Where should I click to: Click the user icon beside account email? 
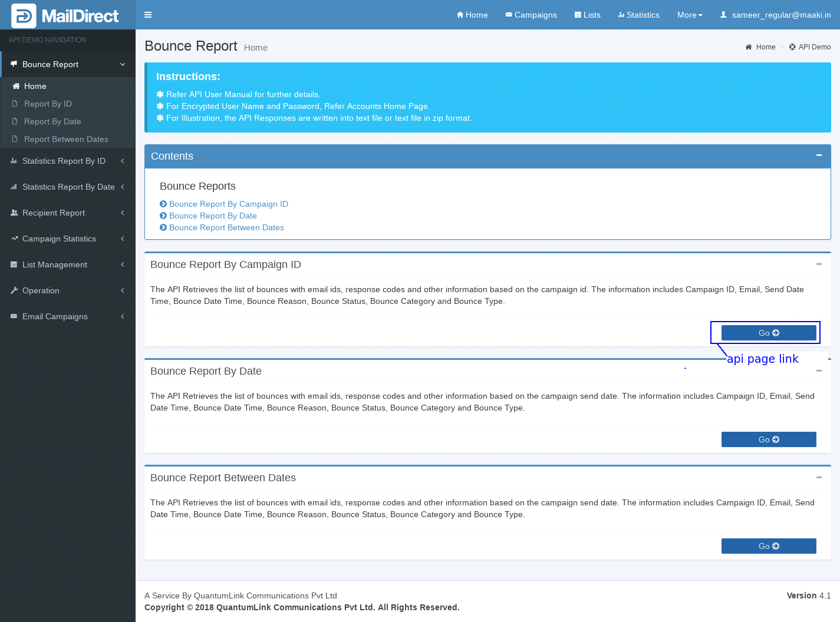pos(723,15)
